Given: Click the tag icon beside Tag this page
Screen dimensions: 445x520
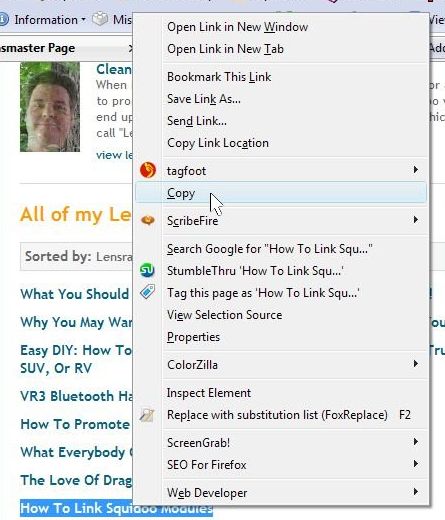Looking at the screenshot, I should [x=147, y=292].
